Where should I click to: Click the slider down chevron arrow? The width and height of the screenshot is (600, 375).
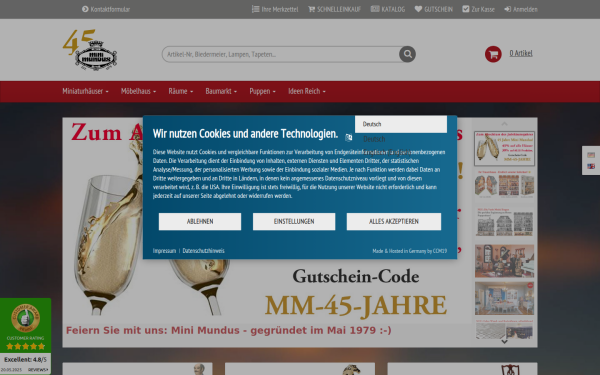pyautogui.click(x=504, y=342)
